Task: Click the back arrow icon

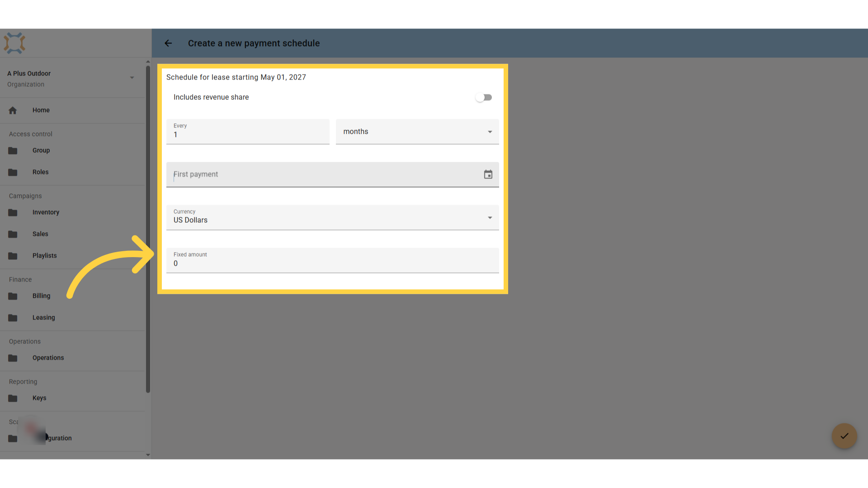Action: 168,43
